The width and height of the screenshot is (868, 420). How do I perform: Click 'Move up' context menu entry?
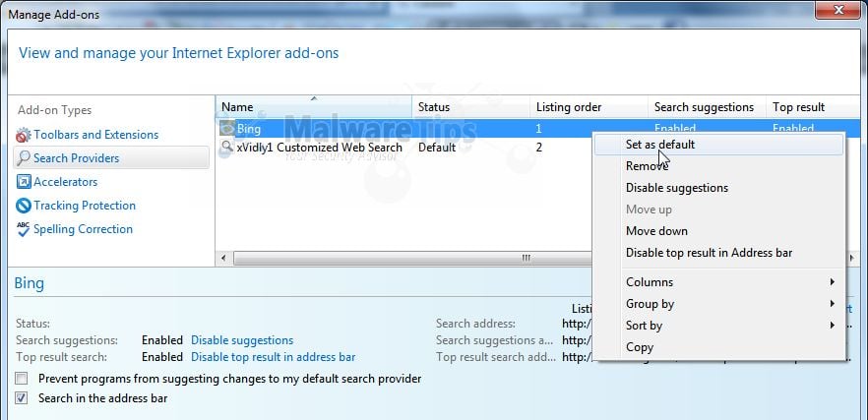718,210
